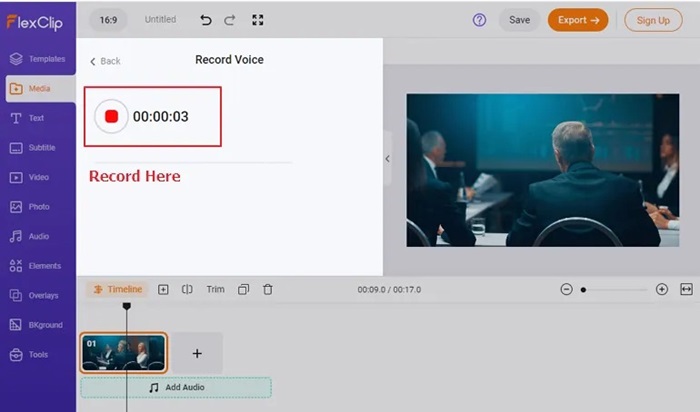Open the help question mark icon

click(479, 20)
